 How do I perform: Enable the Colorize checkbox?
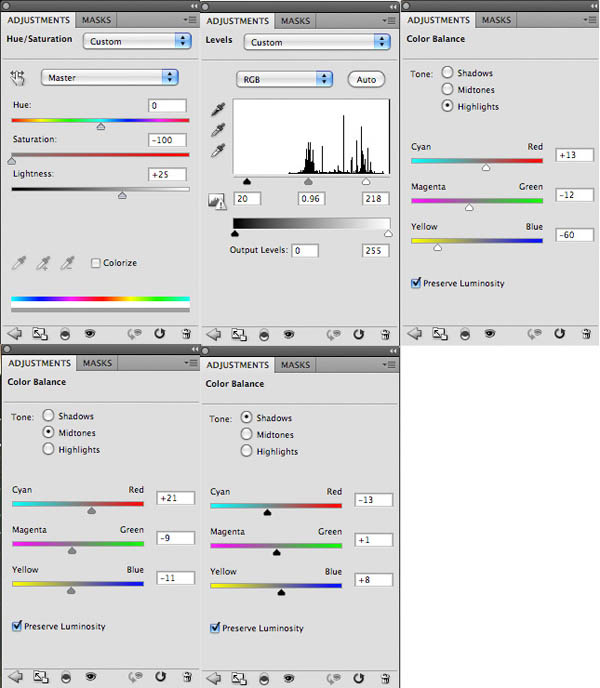click(x=95, y=263)
